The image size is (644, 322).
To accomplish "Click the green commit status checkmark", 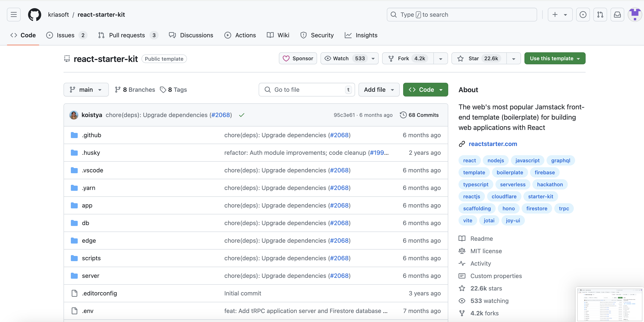I will point(241,115).
